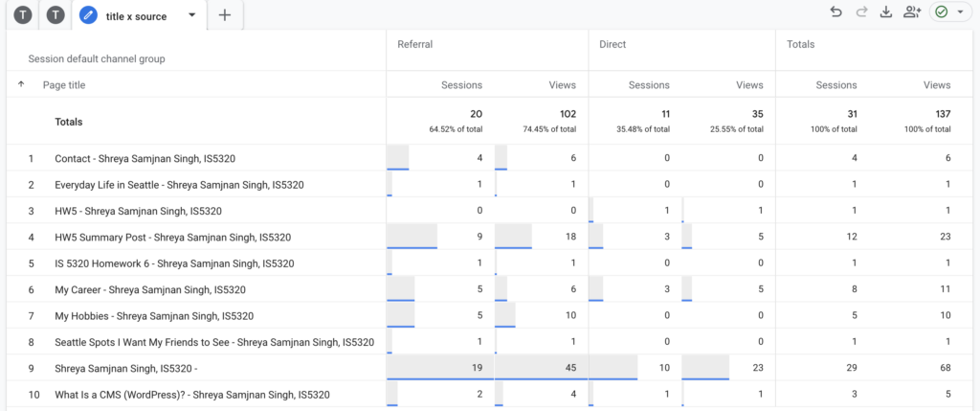Click the Page title column header
The width and height of the screenshot is (980, 411).
click(64, 84)
